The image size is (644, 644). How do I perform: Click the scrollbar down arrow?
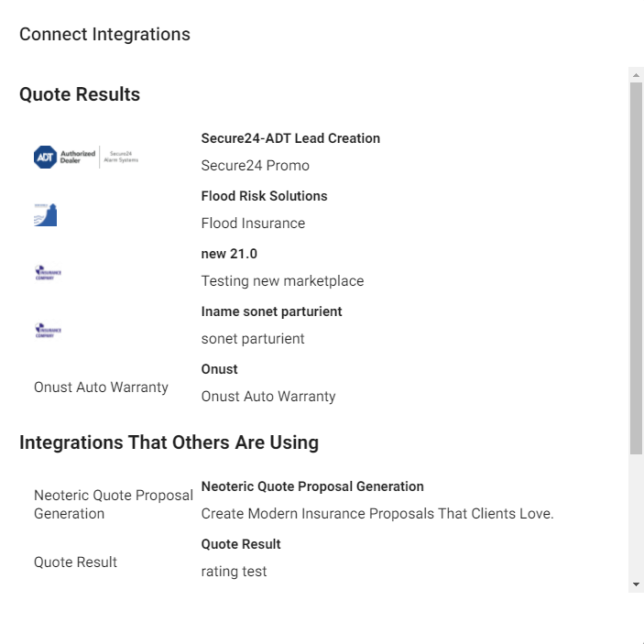(636, 584)
